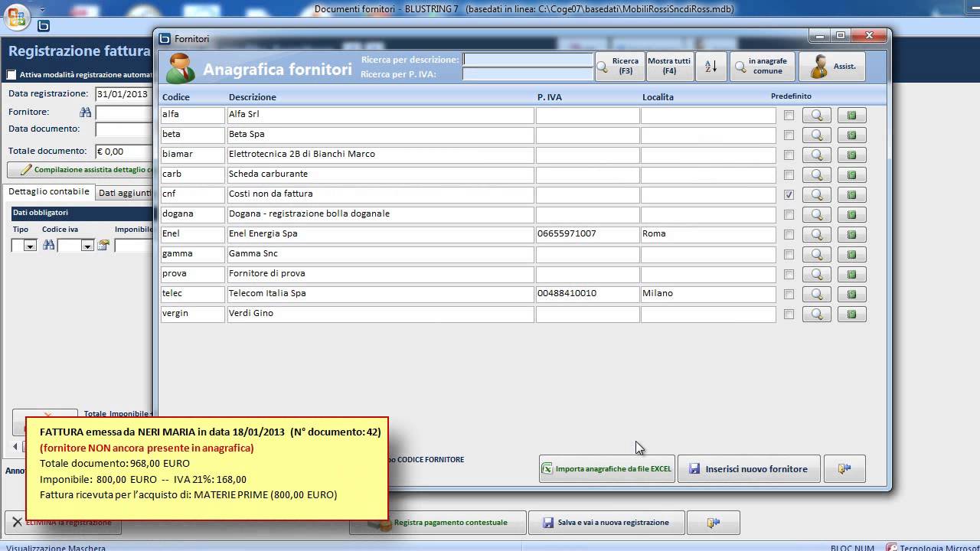Image resolution: width=980 pixels, height=551 pixels.
Task: Sort the suppliers with the A-Z icon
Action: pos(711,67)
